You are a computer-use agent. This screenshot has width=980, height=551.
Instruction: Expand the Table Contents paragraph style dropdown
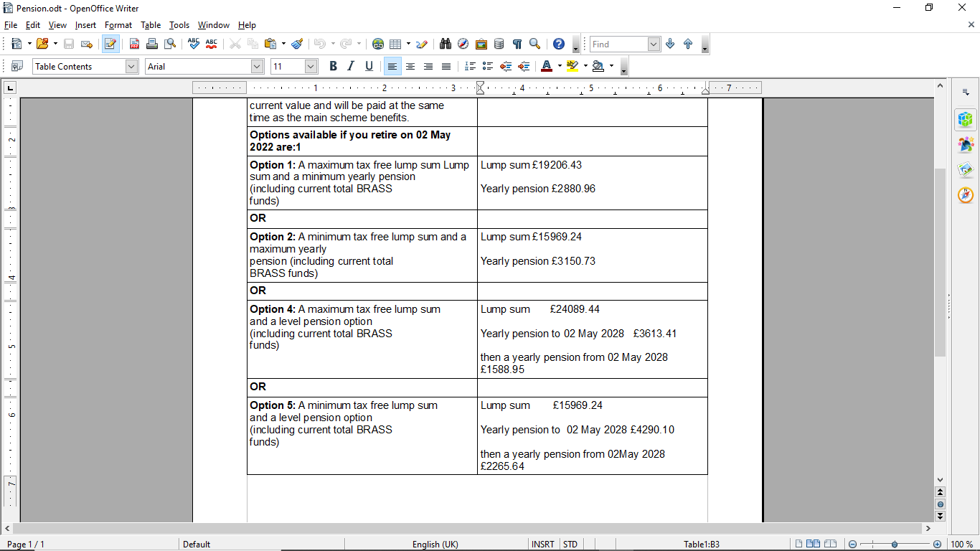click(x=131, y=66)
